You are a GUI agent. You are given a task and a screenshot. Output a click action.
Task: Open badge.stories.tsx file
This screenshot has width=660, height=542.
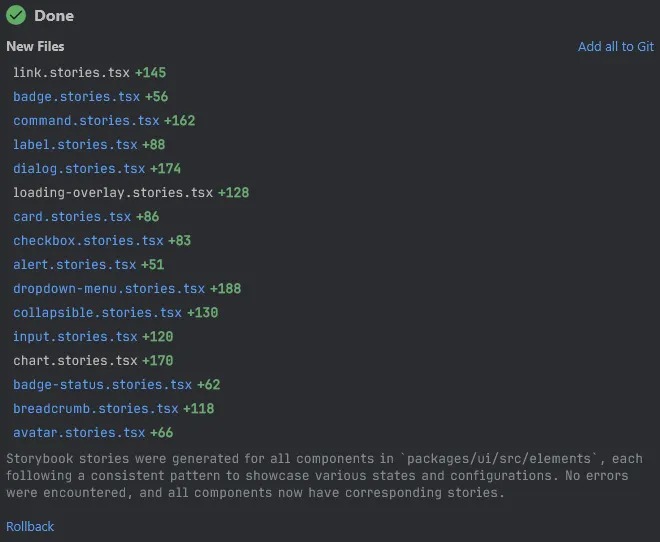[x=76, y=97]
